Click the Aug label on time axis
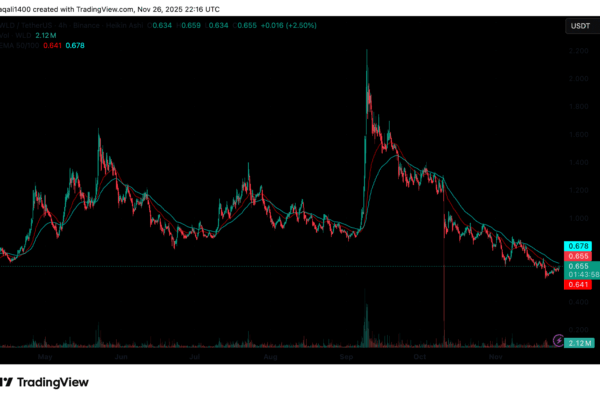 tap(269, 355)
